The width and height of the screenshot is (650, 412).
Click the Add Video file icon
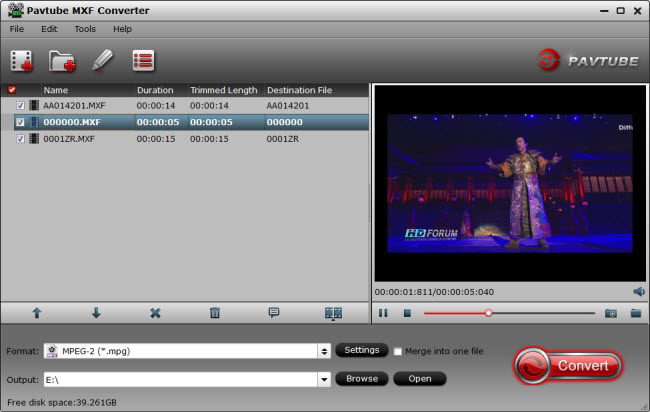[x=22, y=61]
